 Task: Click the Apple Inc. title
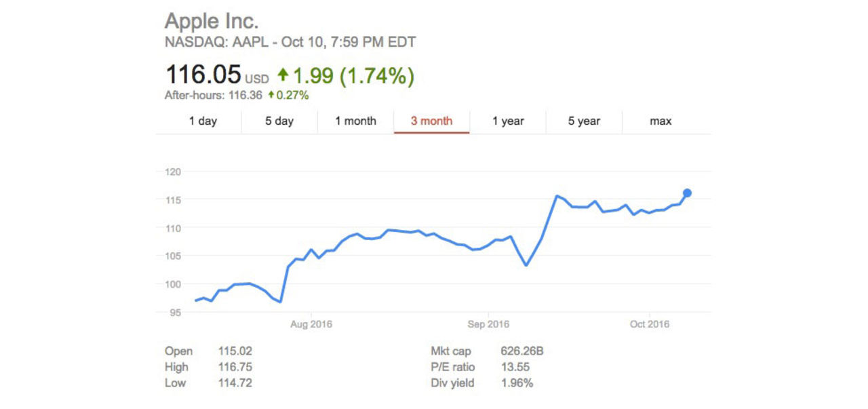click(212, 20)
